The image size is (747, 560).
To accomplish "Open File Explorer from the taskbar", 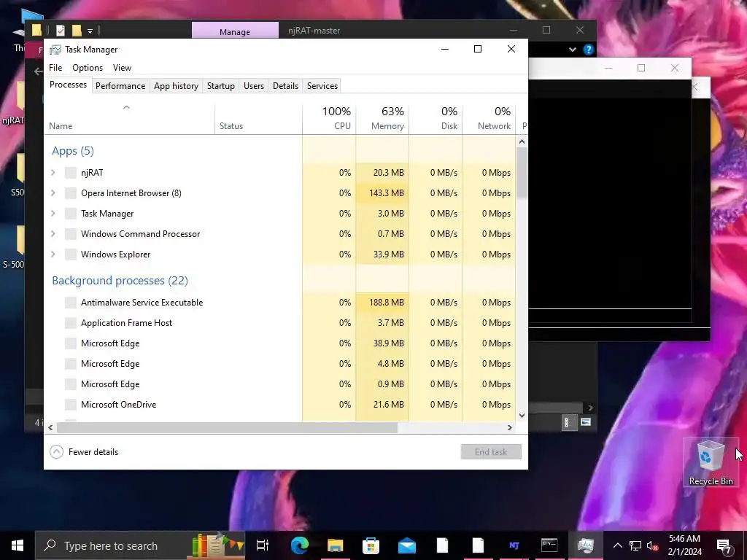I will [336, 545].
